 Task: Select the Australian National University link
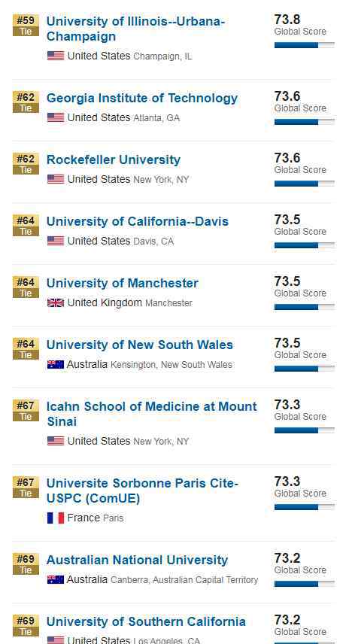137,560
